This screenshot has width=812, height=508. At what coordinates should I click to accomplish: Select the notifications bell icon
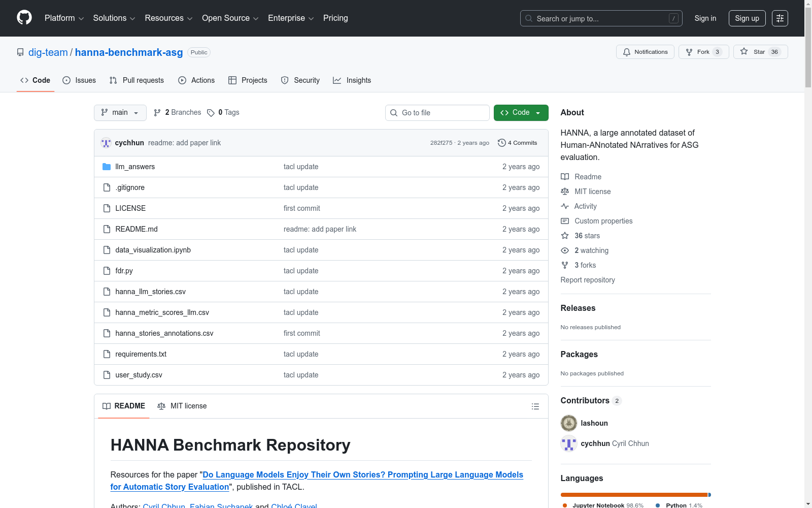click(x=627, y=52)
